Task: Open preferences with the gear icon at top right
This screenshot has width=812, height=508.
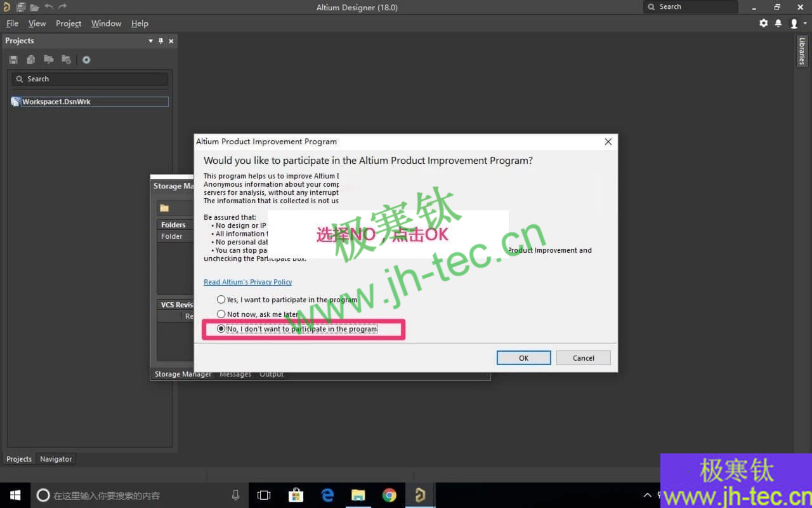Action: [764, 23]
